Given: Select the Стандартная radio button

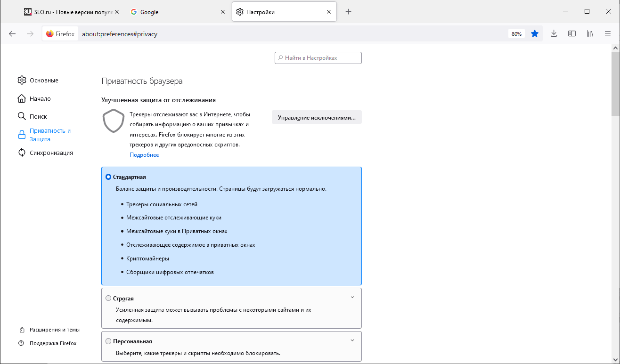Looking at the screenshot, I should 108,177.
